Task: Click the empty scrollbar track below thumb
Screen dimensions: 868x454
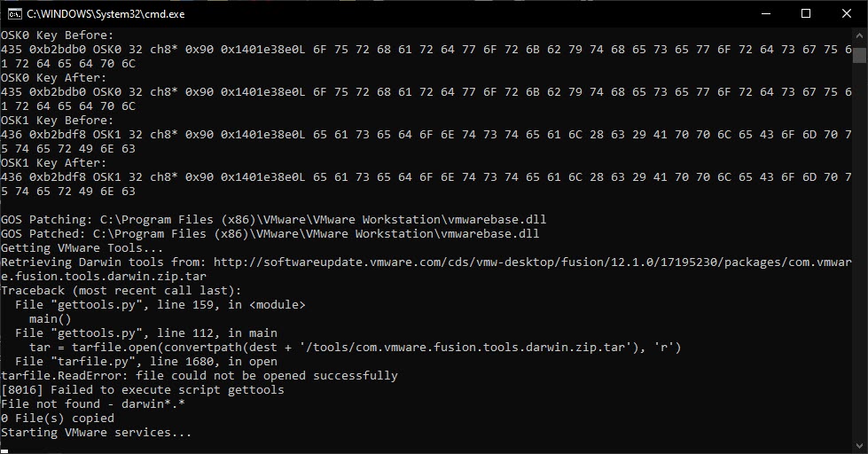Action: [x=859, y=266]
